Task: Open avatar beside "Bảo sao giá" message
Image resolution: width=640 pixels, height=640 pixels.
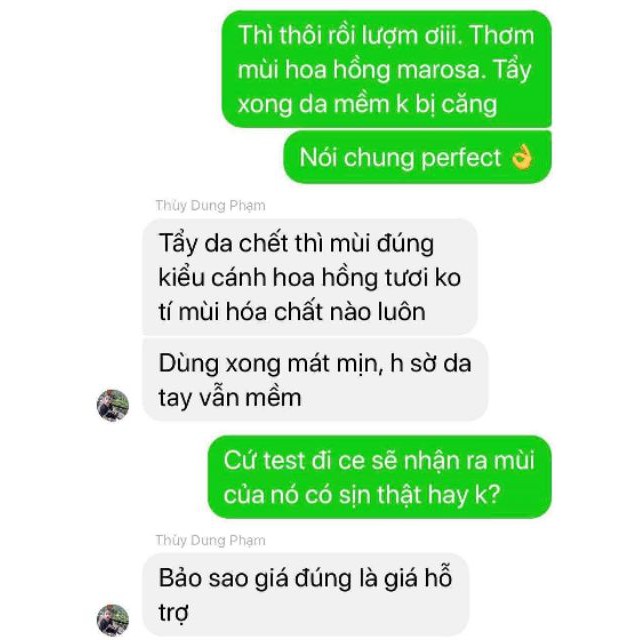Action: coord(113,620)
